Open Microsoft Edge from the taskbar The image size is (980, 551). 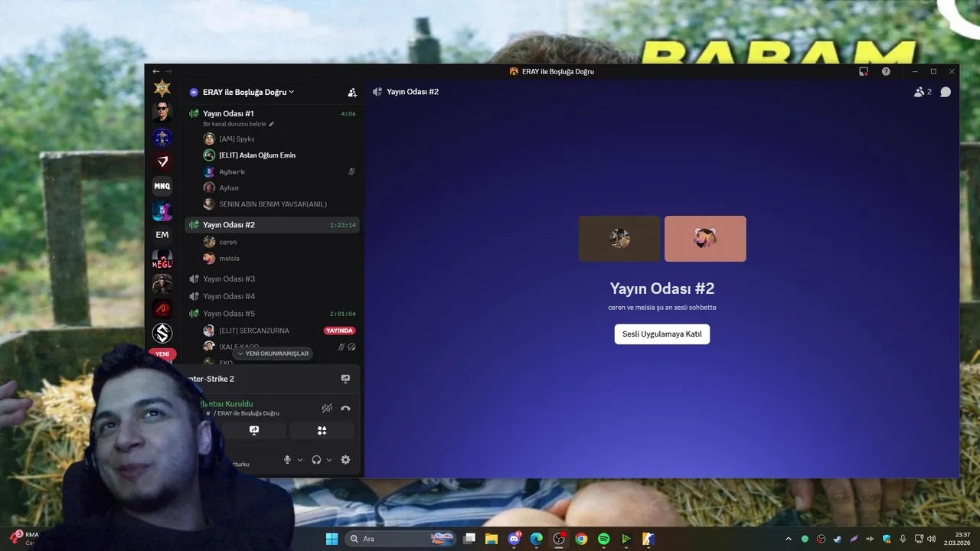(x=537, y=539)
